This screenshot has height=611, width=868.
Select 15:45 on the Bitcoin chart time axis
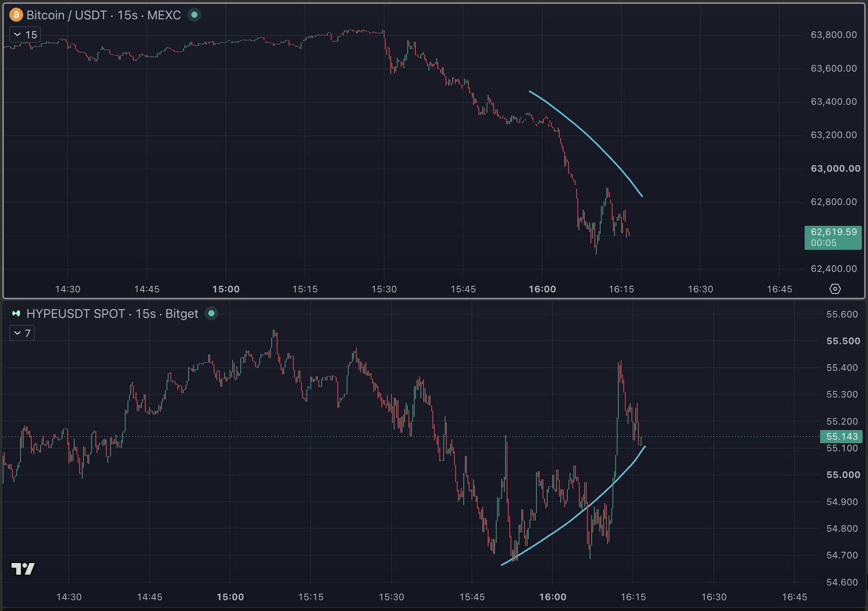[x=463, y=289]
